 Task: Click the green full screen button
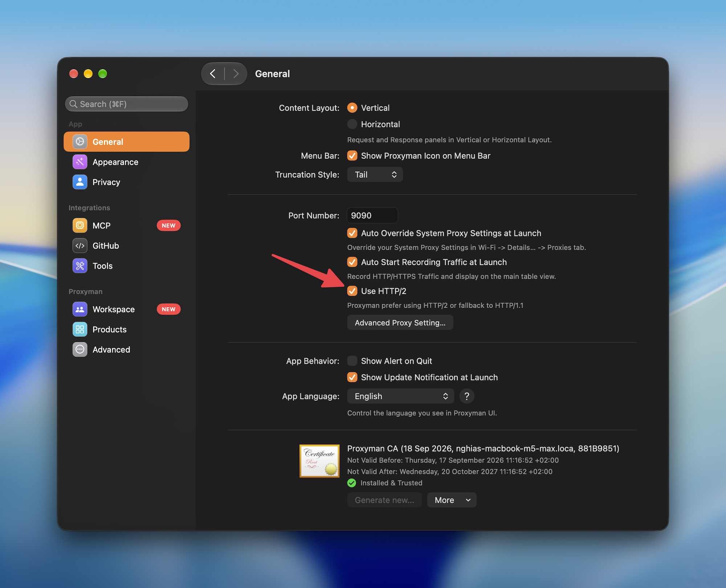point(103,74)
